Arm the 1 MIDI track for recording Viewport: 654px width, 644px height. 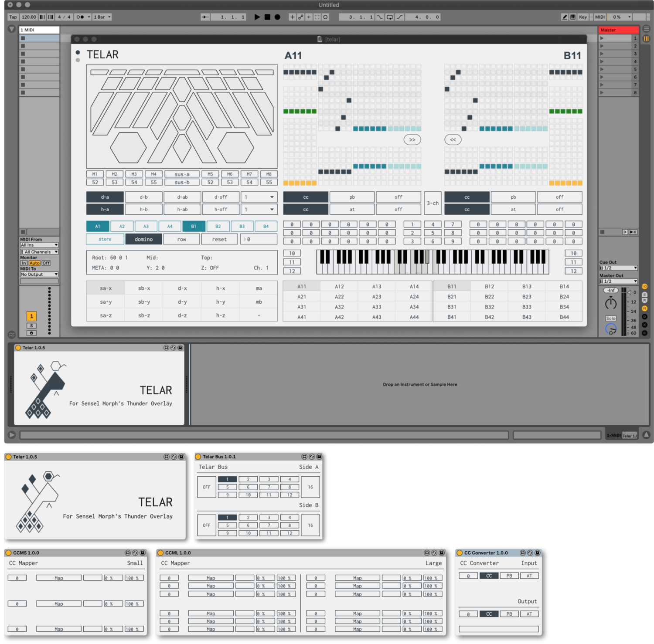[x=31, y=333]
